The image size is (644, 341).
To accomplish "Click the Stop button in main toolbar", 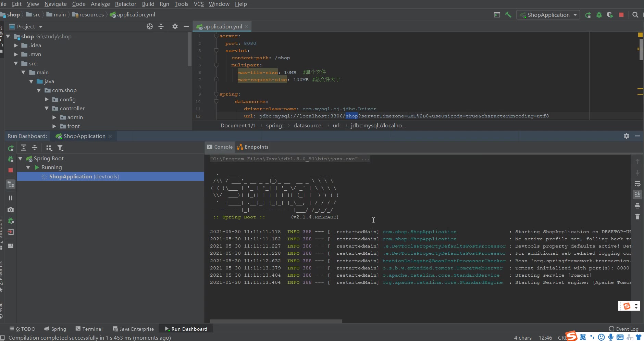I will click(x=621, y=15).
